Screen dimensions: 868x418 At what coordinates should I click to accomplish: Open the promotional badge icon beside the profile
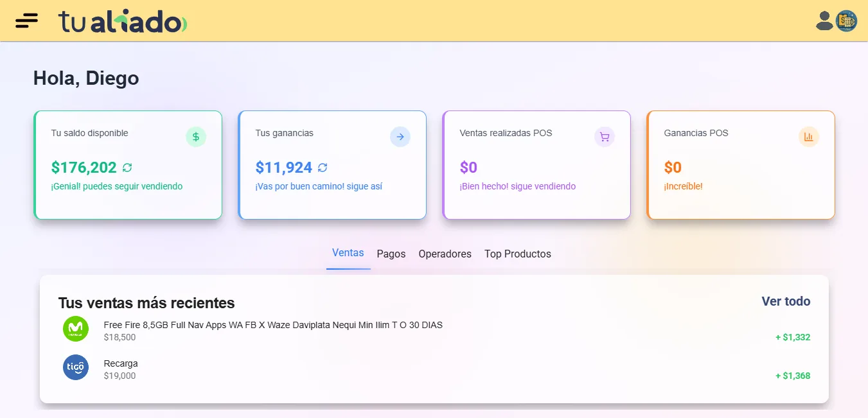pos(846,21)
